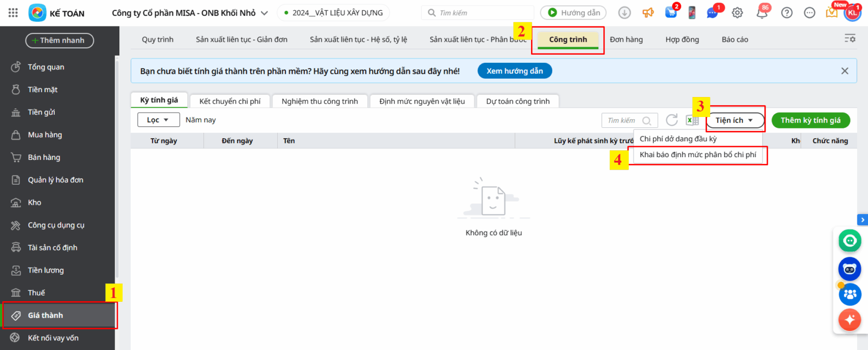This screenshot has width=868, height=350.
Task: Select the Công trình tab
Action: [x=568, y=40]
